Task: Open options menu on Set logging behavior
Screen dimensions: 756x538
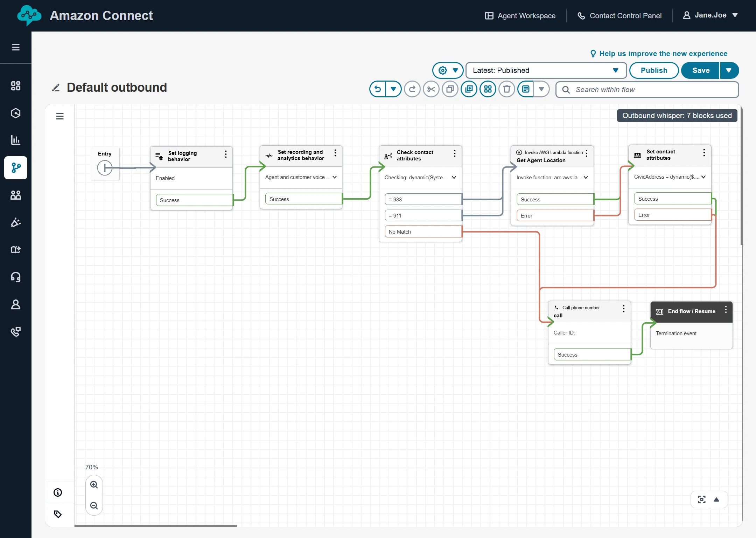Action: (226, 154)
